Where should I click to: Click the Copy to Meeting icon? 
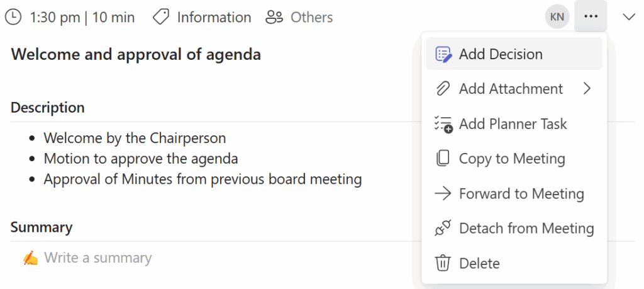point(443,159)
